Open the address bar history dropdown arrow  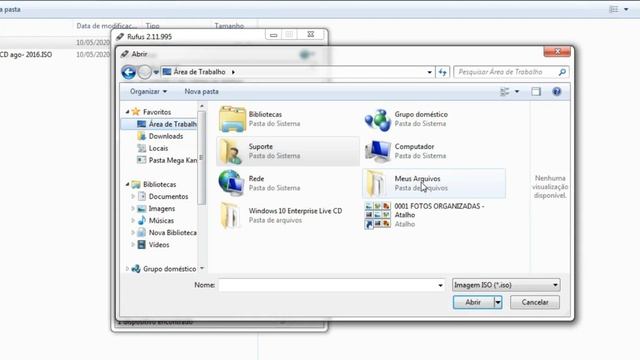[x=429, y=72]
